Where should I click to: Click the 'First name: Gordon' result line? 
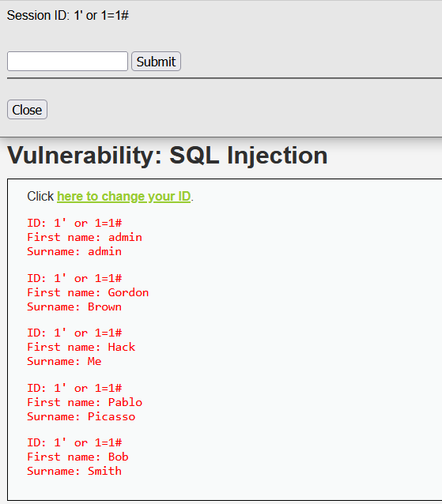(88, 292)
